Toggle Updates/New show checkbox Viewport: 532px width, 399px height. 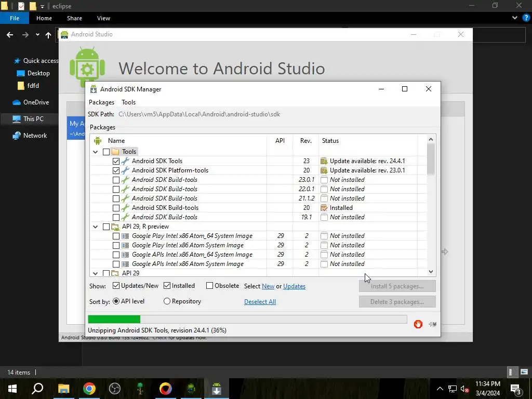pyautogui.click(x=116, y=286)
